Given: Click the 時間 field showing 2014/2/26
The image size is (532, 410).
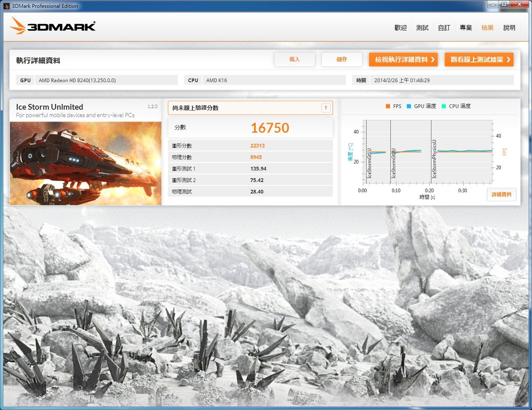Looking at the screenshot, I should click(x=442, y=80).
